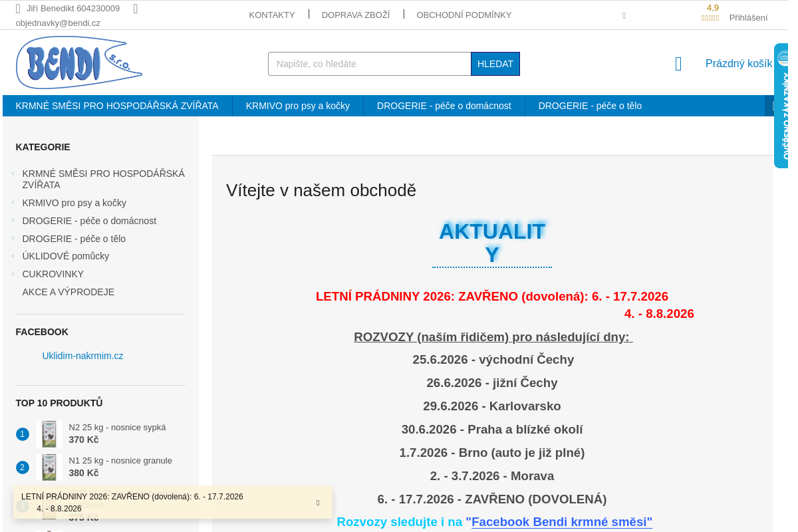Click the text 26.6.2026 - jižní Čechy
This screenshot has width=798, height=532.
point(492,383)
